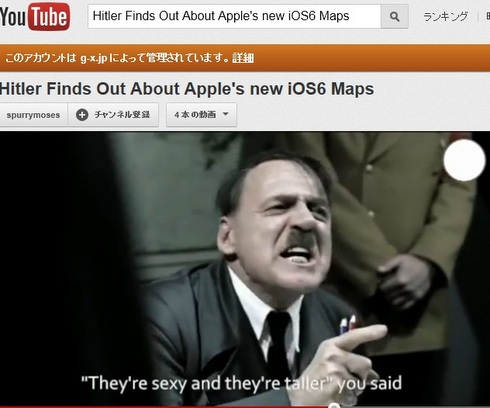Click the white circle overlay in video
Viewport: 490px width, 408px height.
coord(464,160)
